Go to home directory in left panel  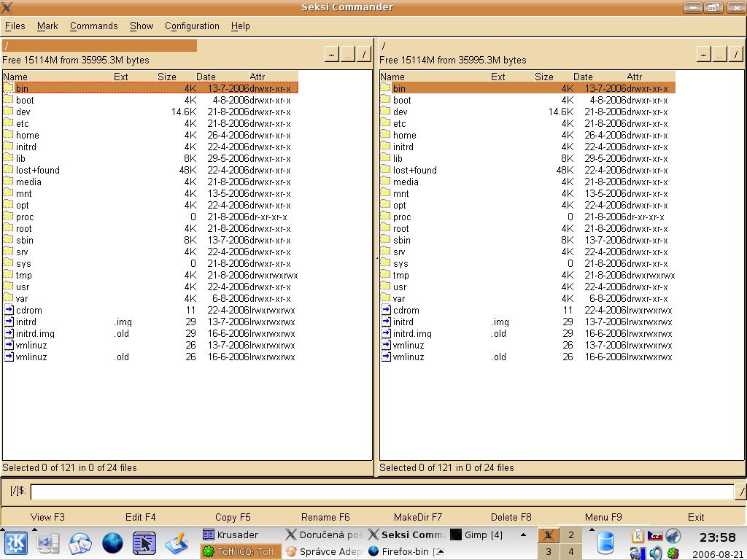(331, 55)
